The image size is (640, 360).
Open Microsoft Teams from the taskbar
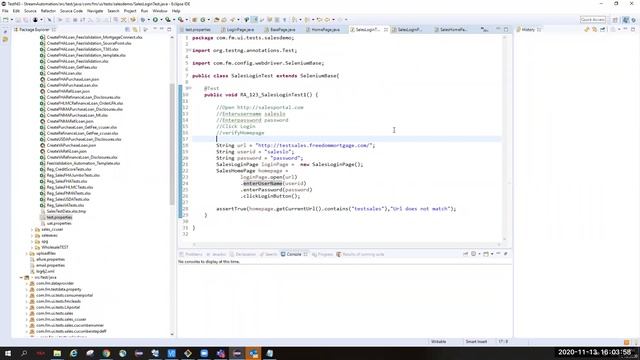click(221, 353)
